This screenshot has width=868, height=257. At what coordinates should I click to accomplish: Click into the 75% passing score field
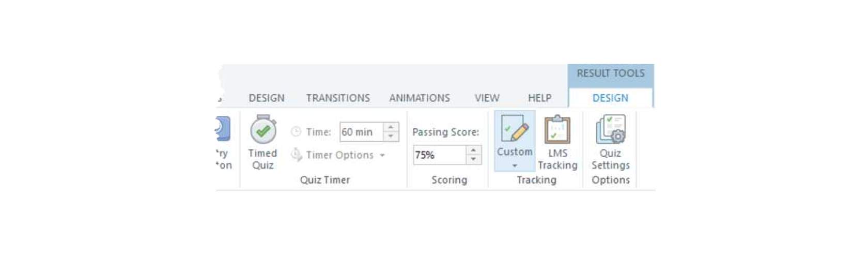pos(439,155)
